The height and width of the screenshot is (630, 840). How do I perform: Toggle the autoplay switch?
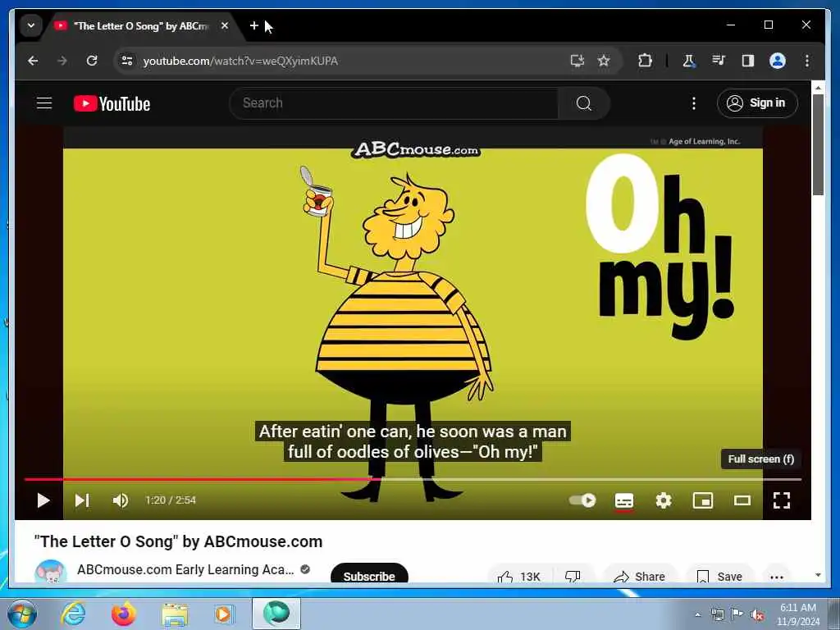click(582, 500)
